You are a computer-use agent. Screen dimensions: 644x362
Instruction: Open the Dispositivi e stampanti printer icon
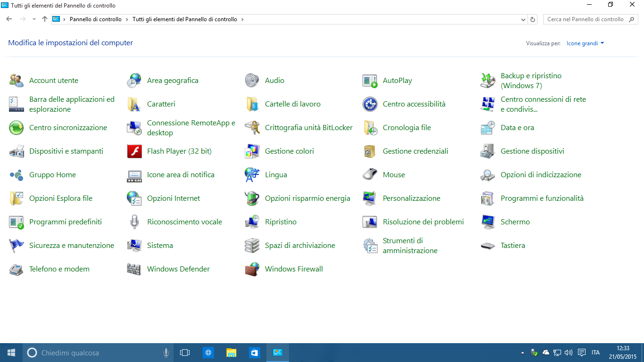pyautogui.click(x=17, y=151)
